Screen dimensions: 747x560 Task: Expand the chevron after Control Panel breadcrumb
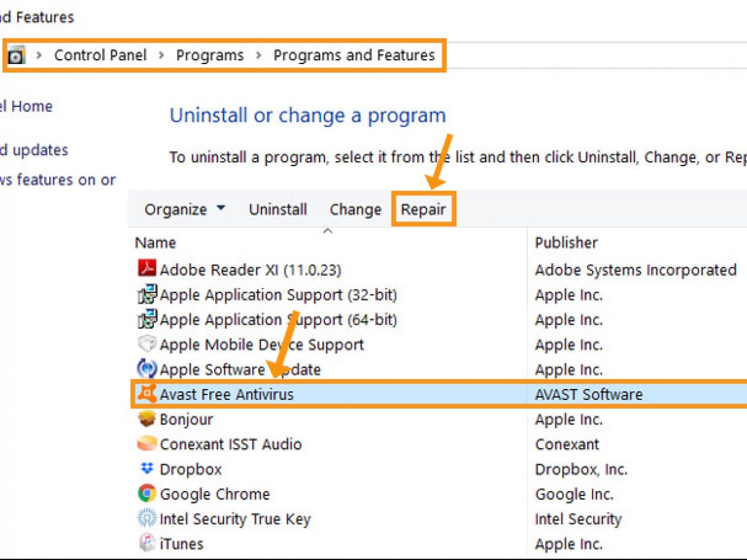(161, 55)
